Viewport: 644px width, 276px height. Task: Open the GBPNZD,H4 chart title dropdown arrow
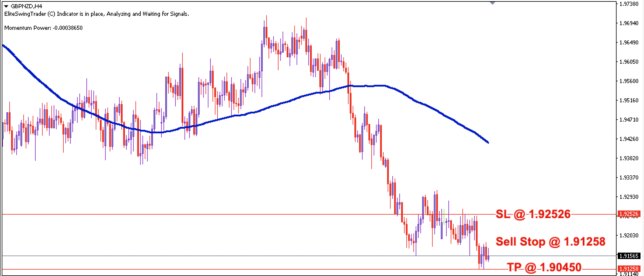point(6,6)
